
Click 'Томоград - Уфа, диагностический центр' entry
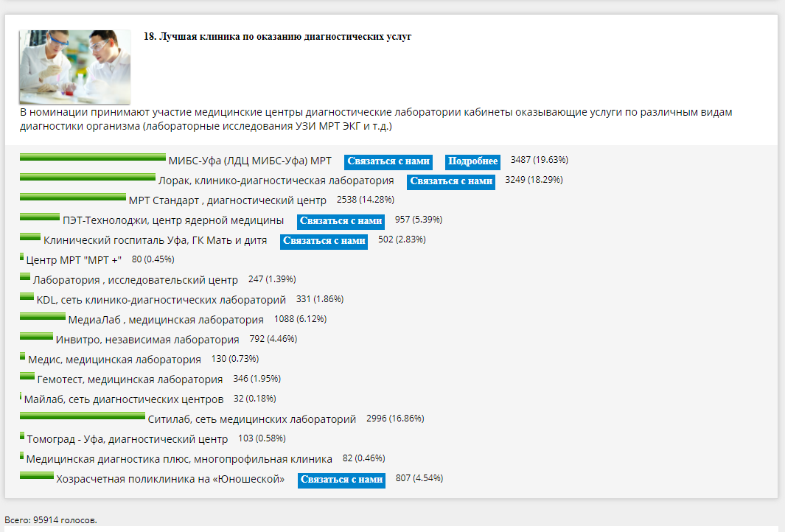coord(128,439)
